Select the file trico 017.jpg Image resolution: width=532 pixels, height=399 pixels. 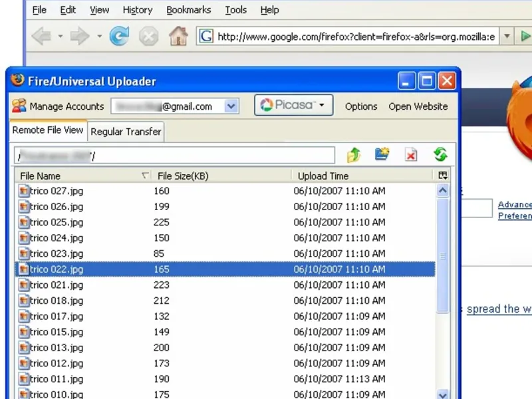click(225, 317)
